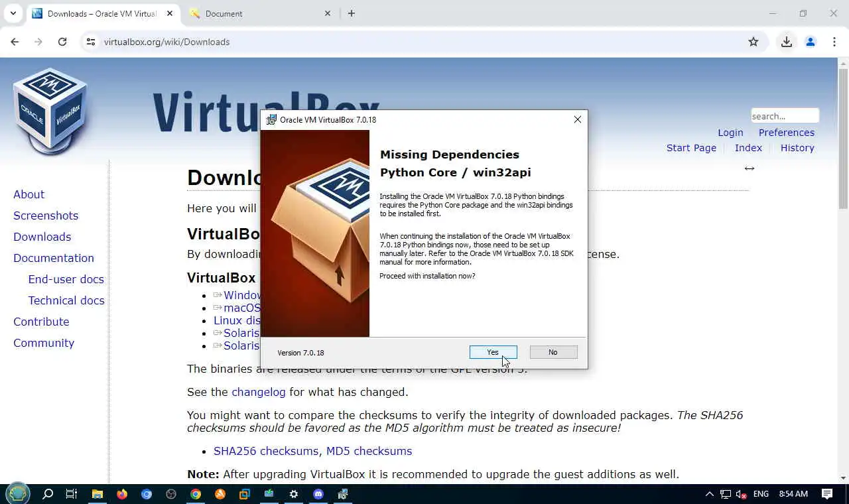Open the tab search dropdown arrow

point(13,13)
